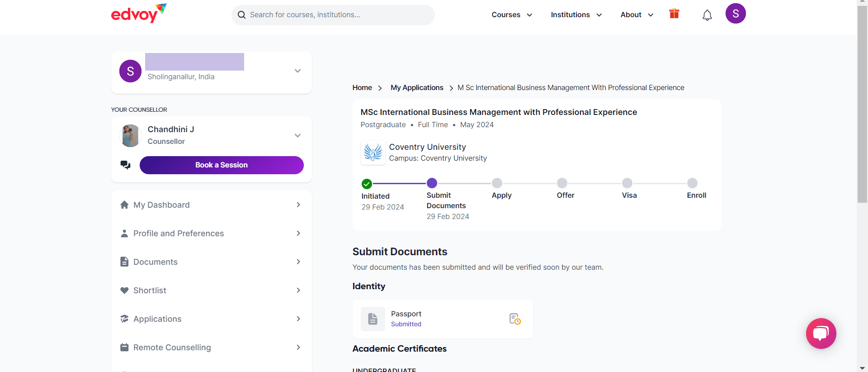
Task: Click the Documents file icon
Action: (124, 262)
